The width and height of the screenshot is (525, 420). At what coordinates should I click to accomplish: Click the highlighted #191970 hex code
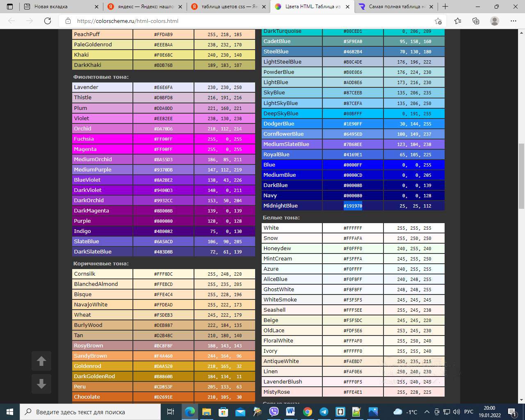(x=353, y=206)
